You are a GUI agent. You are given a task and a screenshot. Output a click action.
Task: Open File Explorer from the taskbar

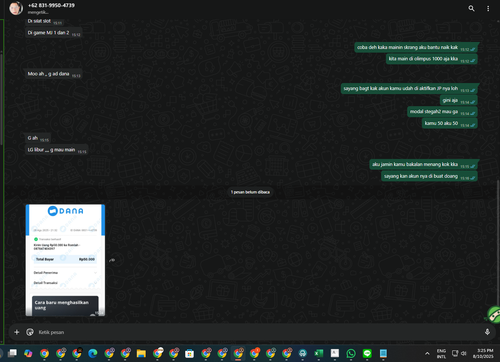point(141,353)
